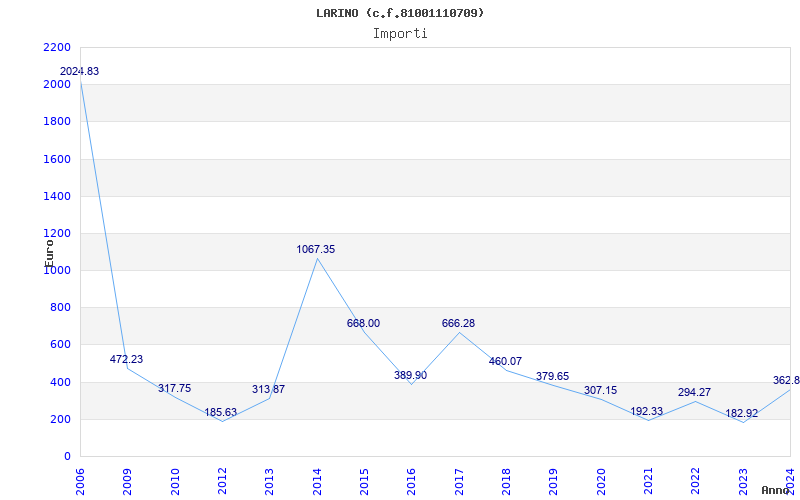Click the x-axis year 2015
This screenshot has height=500, width=800.
tap(364, 482)
